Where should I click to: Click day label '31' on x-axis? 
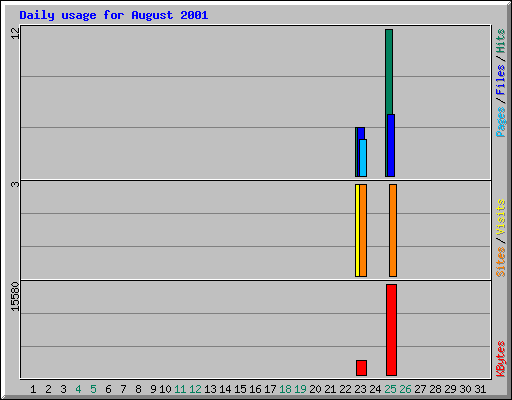pos(480,389)
